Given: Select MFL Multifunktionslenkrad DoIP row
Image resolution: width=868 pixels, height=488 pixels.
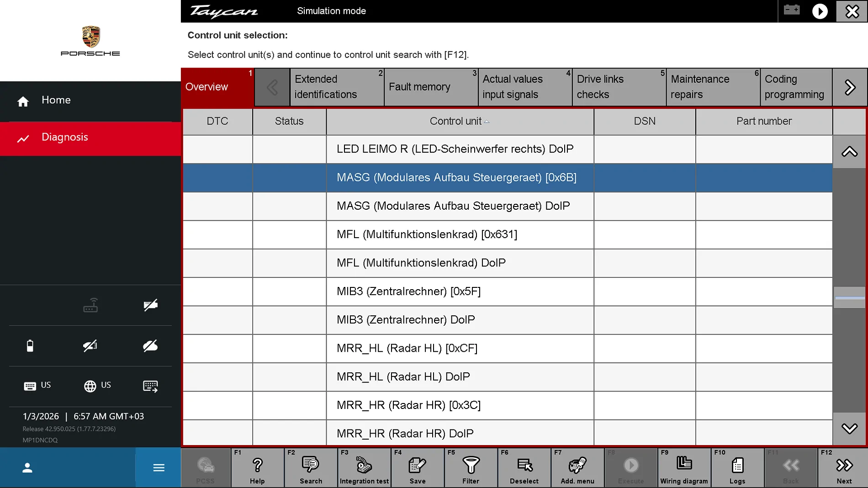Looking at the screenshot, I should [508, 263].
